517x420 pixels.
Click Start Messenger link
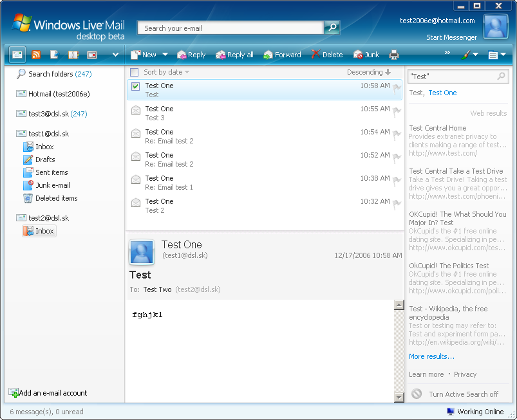point(451,37)
